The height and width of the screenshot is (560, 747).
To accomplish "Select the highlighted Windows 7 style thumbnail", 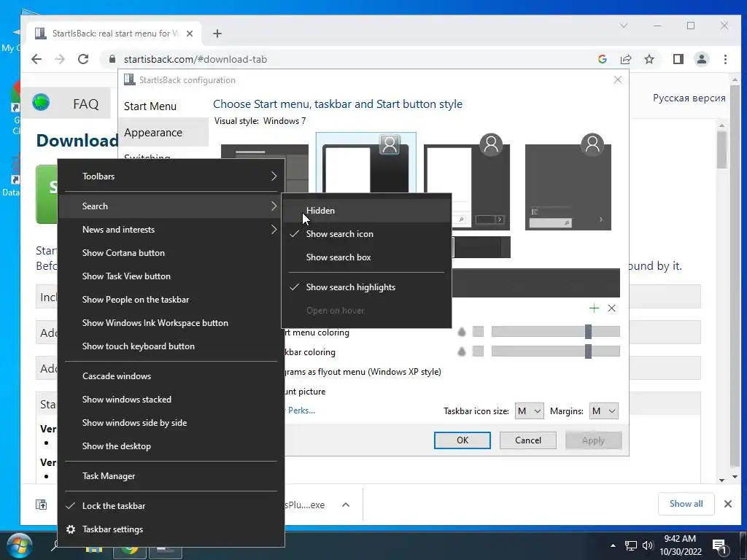I will tap(366, 163).
